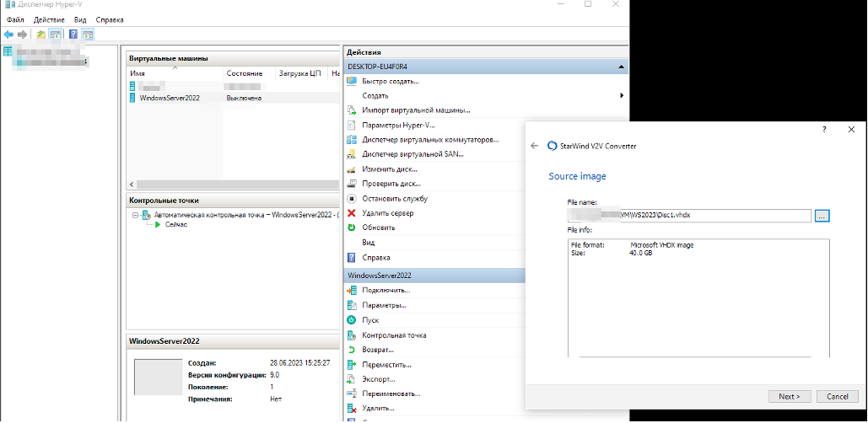Screen dimensions: 868x423
Task: Click the Проверить диск icon
Action: (x=351, y=184)
